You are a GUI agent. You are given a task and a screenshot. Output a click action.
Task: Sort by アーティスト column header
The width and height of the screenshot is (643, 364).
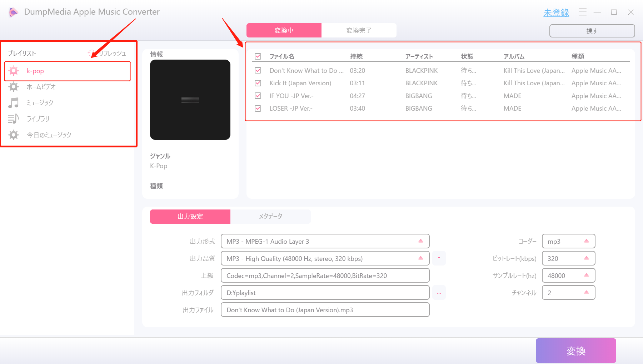(x=419, y=56)
